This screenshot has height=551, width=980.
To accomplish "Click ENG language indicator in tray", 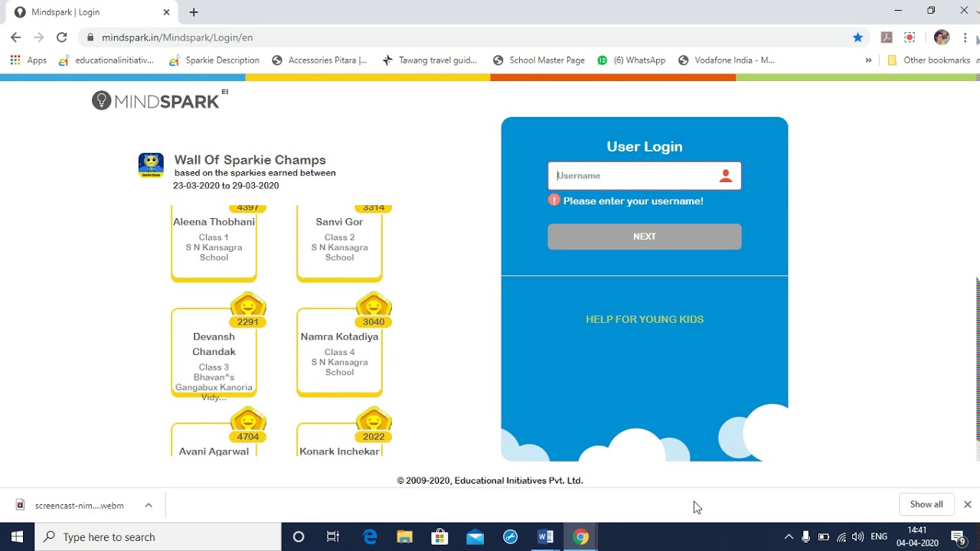I will pyautogui.click(x=879, y=536).
